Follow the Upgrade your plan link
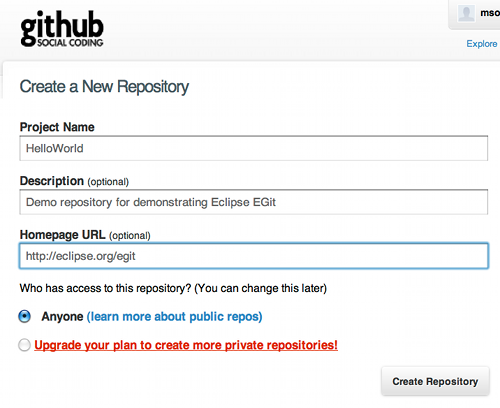 (x=186, y=345)
